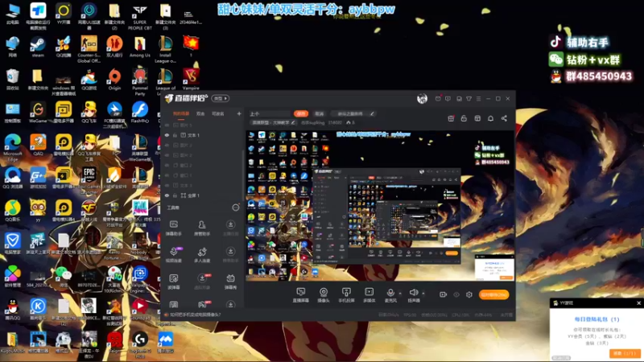644x362 pixels.
Task: Open Epic Games Launcher desktop shortcut
Action: pos(89,180)
